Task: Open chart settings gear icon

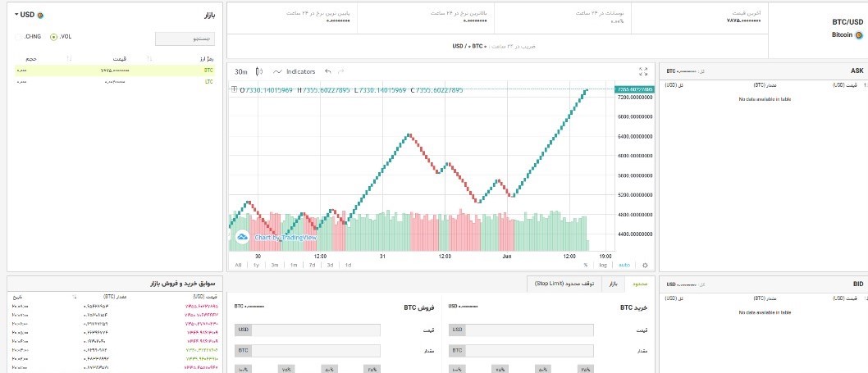Action: click(645, 265)
